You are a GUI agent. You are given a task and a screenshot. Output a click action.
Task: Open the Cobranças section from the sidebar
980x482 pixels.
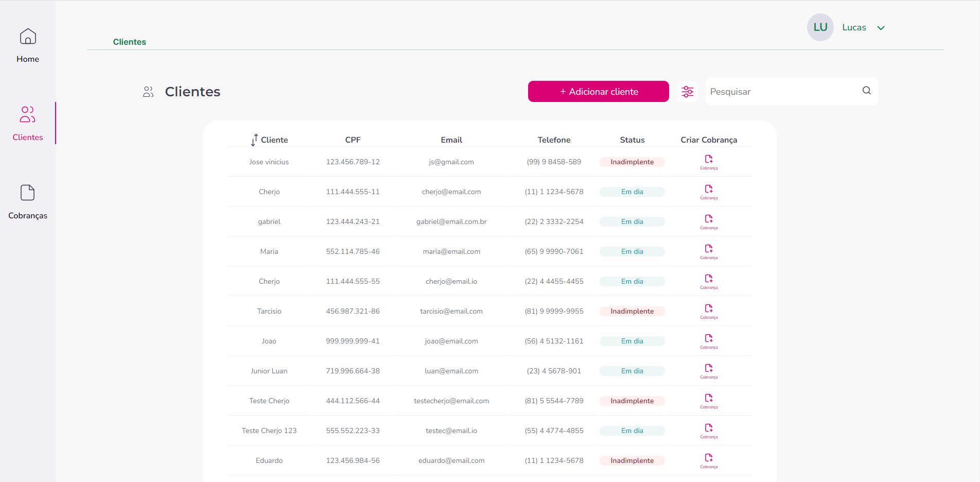27,201
